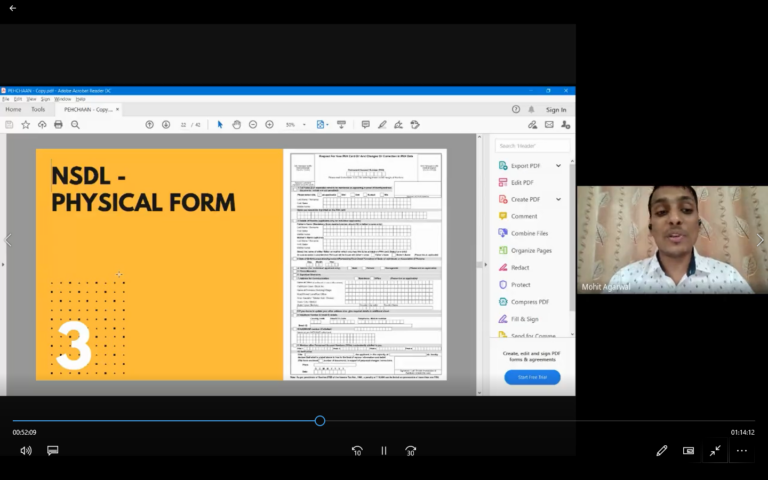Switch to the Tools tab
Screen dimensions: 768x480
pos(38,109)
